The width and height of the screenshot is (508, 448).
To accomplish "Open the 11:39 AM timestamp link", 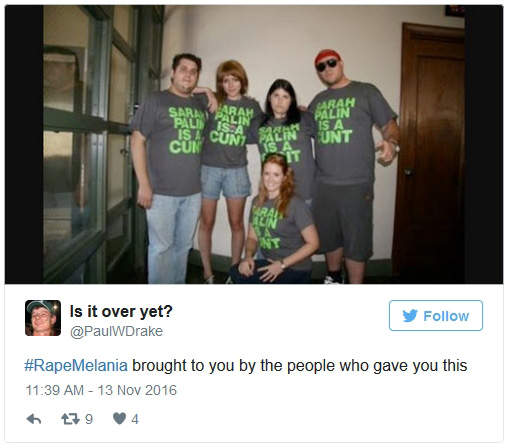I will (55, 390).
